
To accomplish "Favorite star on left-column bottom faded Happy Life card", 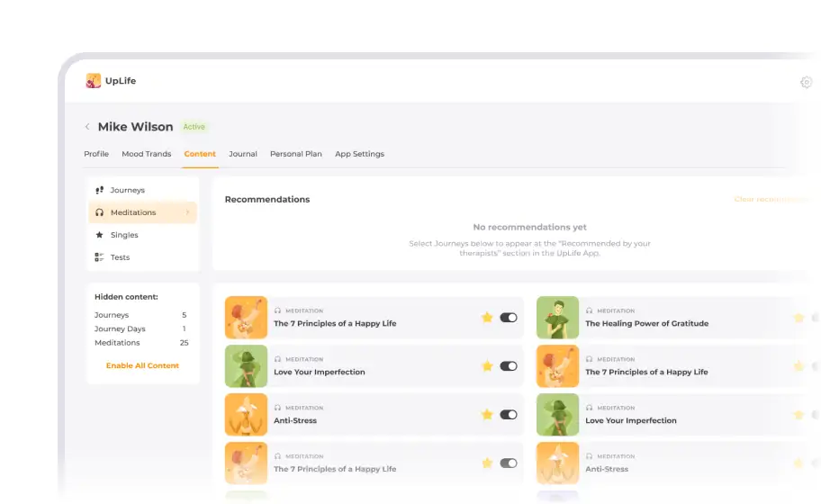I will pyautogui.click(x=487, y=463).
